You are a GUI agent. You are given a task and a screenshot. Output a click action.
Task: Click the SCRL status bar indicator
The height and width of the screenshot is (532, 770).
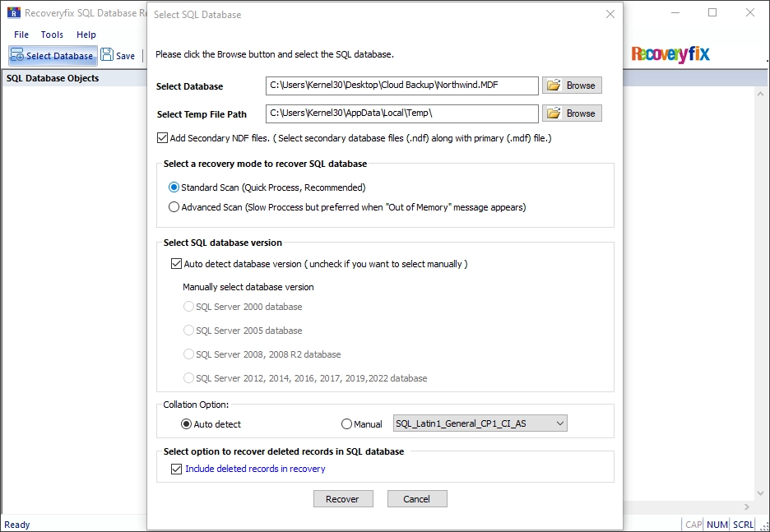tap(743, 525)
